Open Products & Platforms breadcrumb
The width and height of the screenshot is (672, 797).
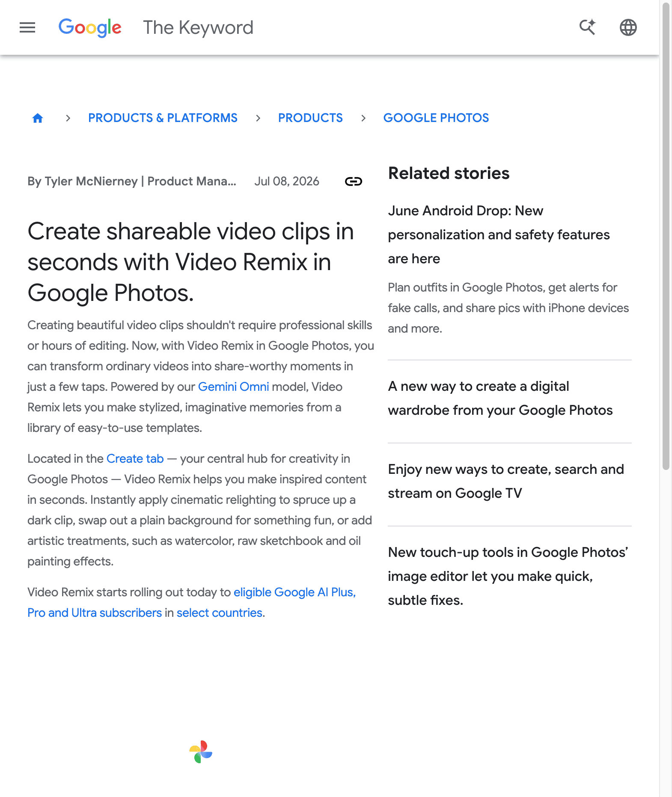click(163, 118)
